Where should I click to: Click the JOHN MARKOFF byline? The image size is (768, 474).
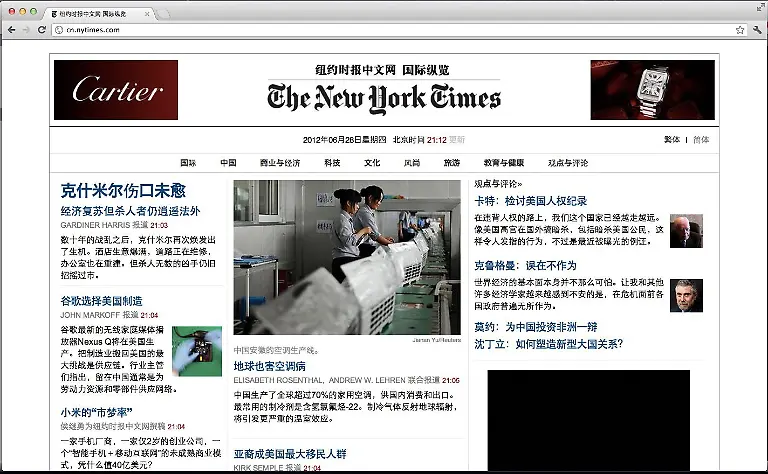(x=90, y=315)
